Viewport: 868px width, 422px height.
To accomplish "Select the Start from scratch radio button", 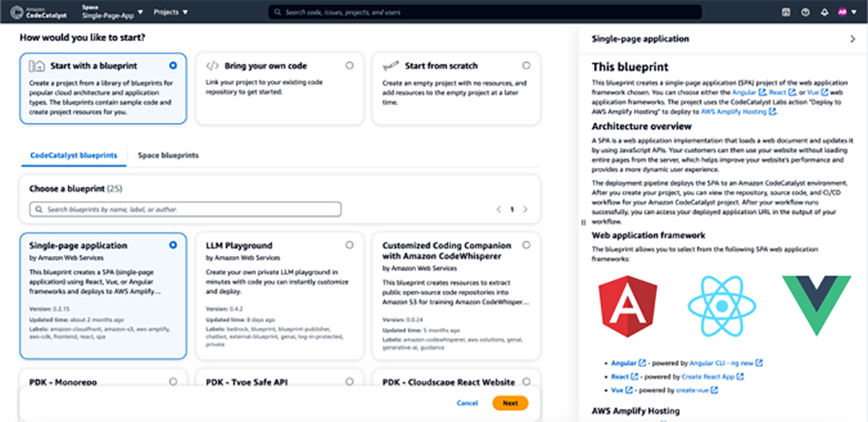I will (527, 65).
